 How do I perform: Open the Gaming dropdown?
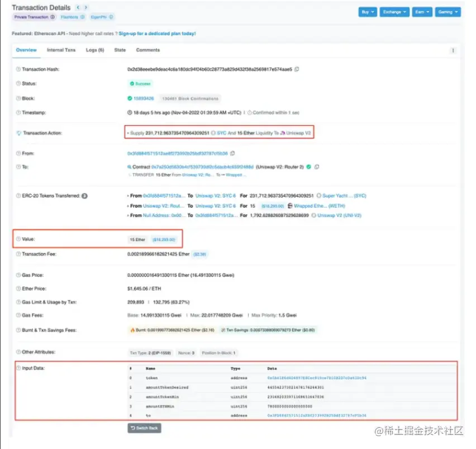tap(448, 12)
